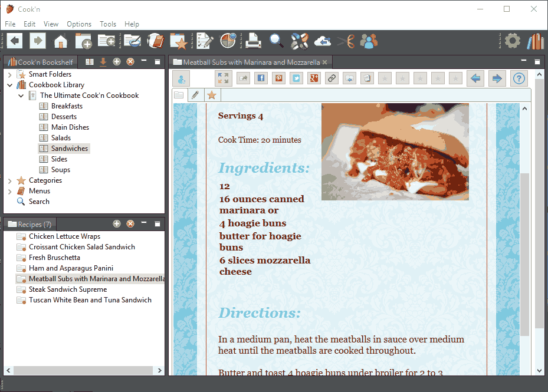
Task: Collapse The Ultimate Cook'n Cookbook node
Action: [21, 95]
